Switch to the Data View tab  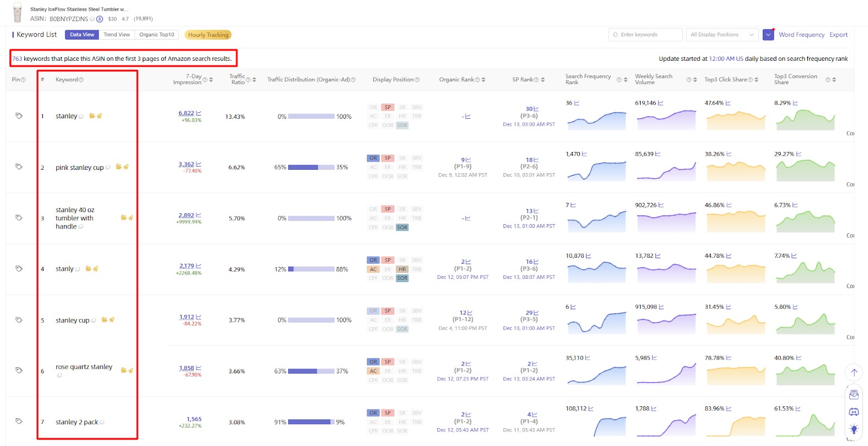click(82, 35)
